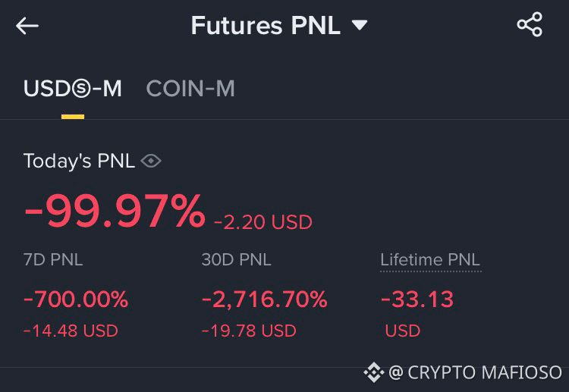Click the -700.00% seven day figure
569x392 pixels.
76,299
